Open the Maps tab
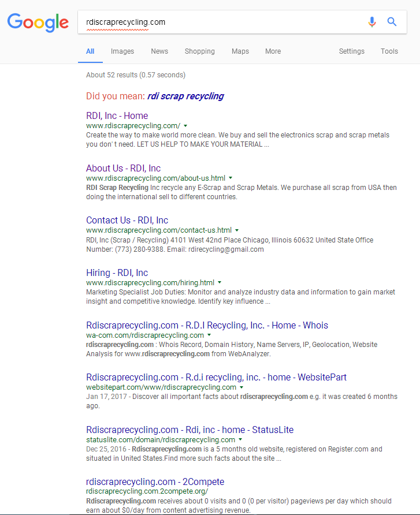420x515 pixels. [240, 51]
